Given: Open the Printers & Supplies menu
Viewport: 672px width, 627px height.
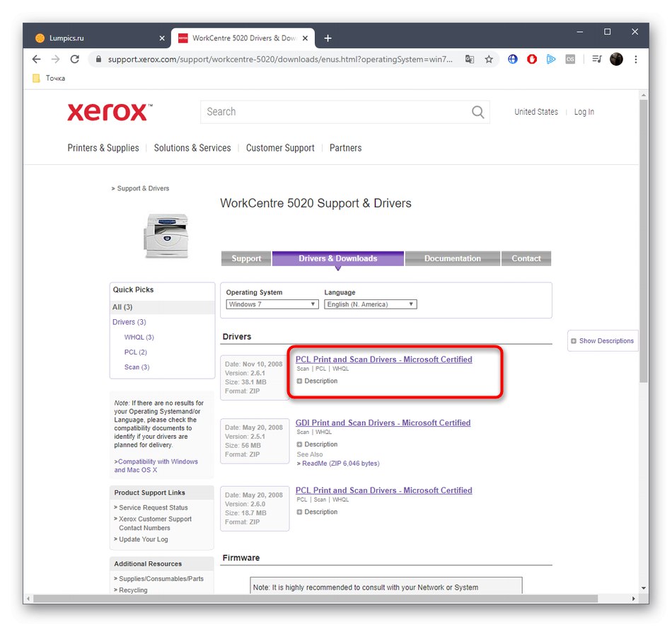Looking at the screenshot, I should click(x=103, y=148).
